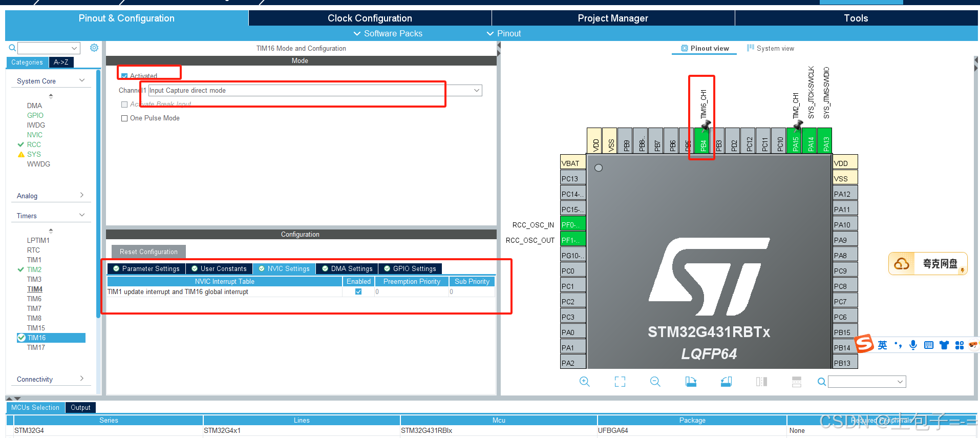The height and width of the screenshot is (438, 980).
Task: Click the PC13 pin on the chip
Action: pos(573,178)
